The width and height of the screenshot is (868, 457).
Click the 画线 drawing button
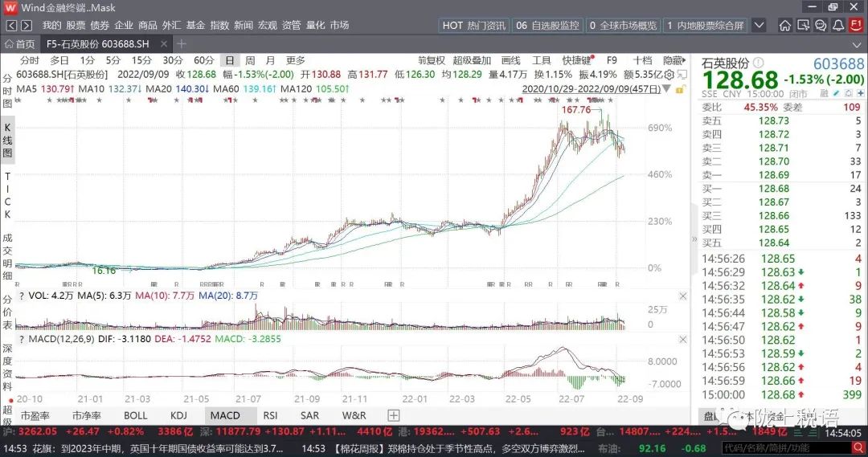[x=511, y=60]
